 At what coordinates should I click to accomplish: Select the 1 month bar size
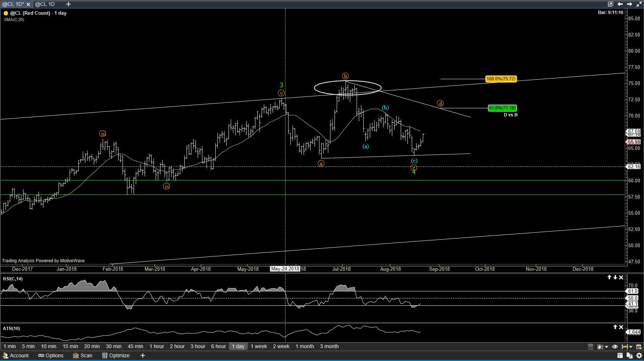305,346
